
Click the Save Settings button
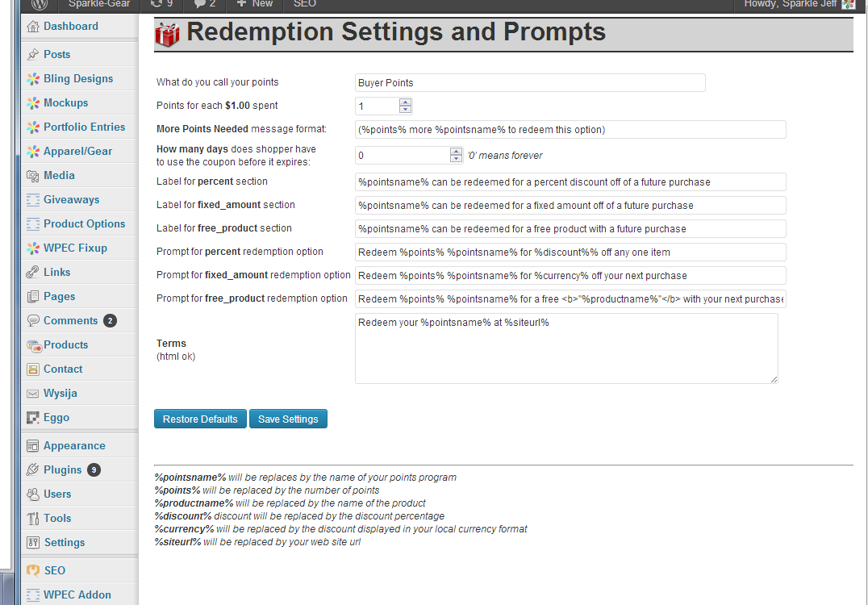288,419
